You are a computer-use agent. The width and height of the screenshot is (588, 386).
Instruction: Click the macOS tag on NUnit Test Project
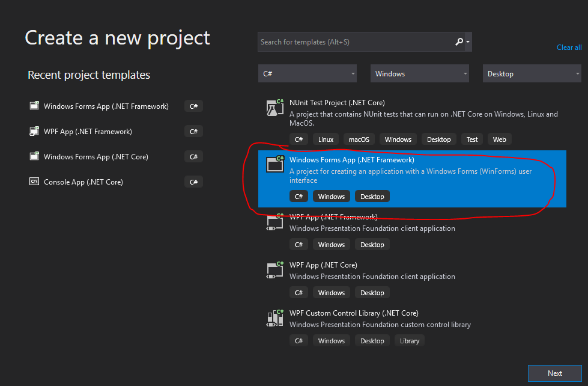click(359, 139)
